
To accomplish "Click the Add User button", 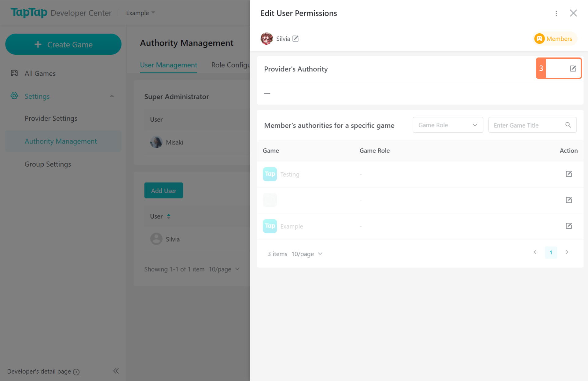I will [164, 190].
